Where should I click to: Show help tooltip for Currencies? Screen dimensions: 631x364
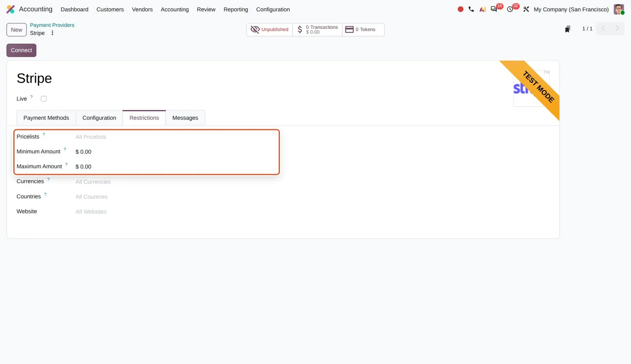(x=49, y=179)
